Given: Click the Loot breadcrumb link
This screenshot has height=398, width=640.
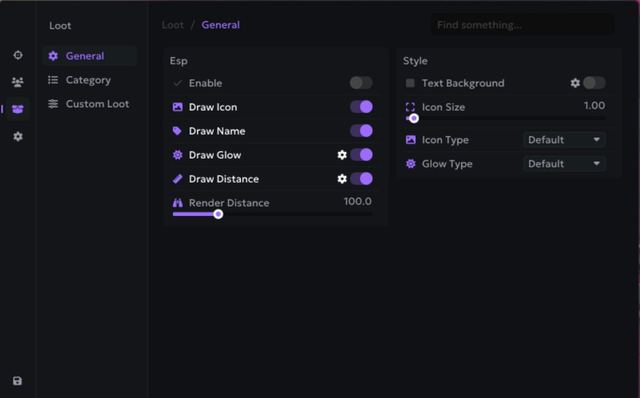Looking at the screenshot, I should coord(173,25).
